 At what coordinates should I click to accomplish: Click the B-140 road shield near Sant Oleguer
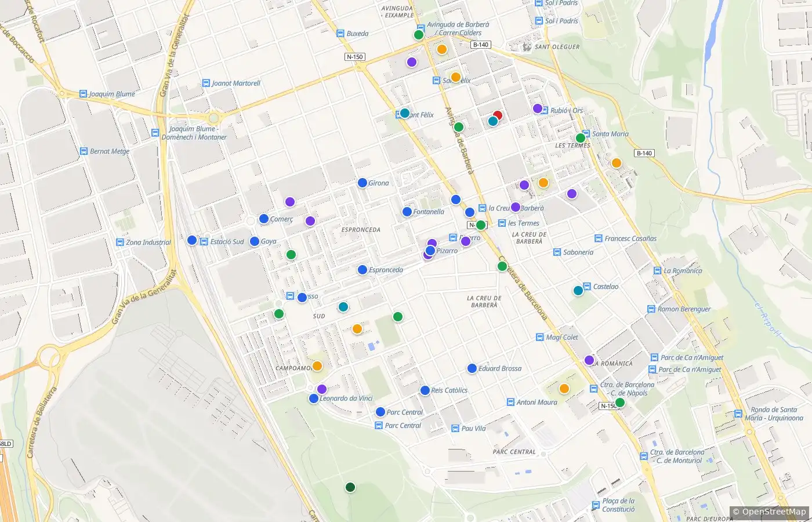[x=480, y=45]
